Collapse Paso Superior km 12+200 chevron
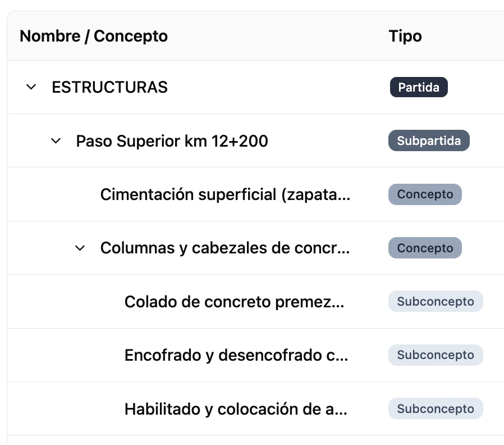504x445 pixels. click(56, 140)
